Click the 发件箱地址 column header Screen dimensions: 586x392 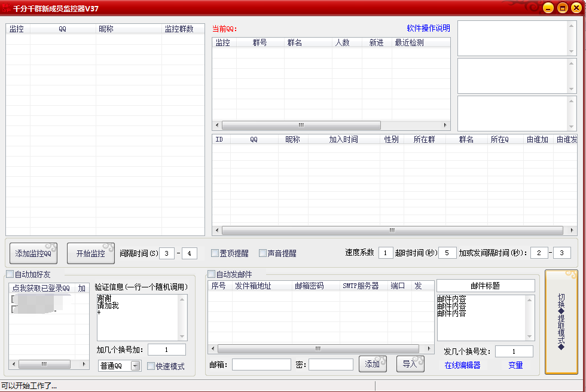pyautogui.click(x=262, y=286)
